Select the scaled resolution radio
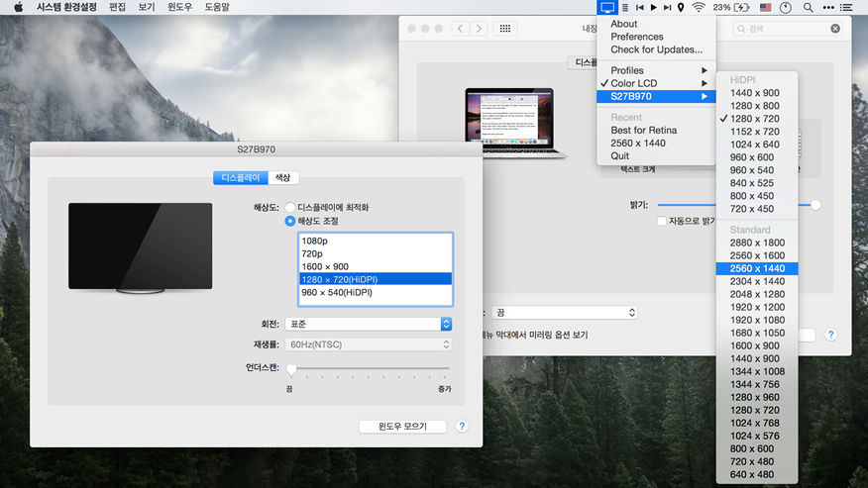This screenshot has height=488, width=868. coord(290,221)
